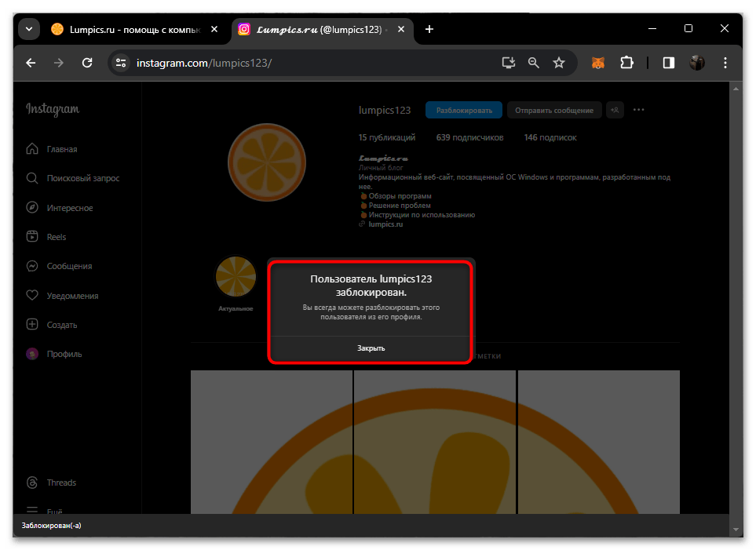
Task: Click the browser forward arrow
Action: (x=58, y=63)
